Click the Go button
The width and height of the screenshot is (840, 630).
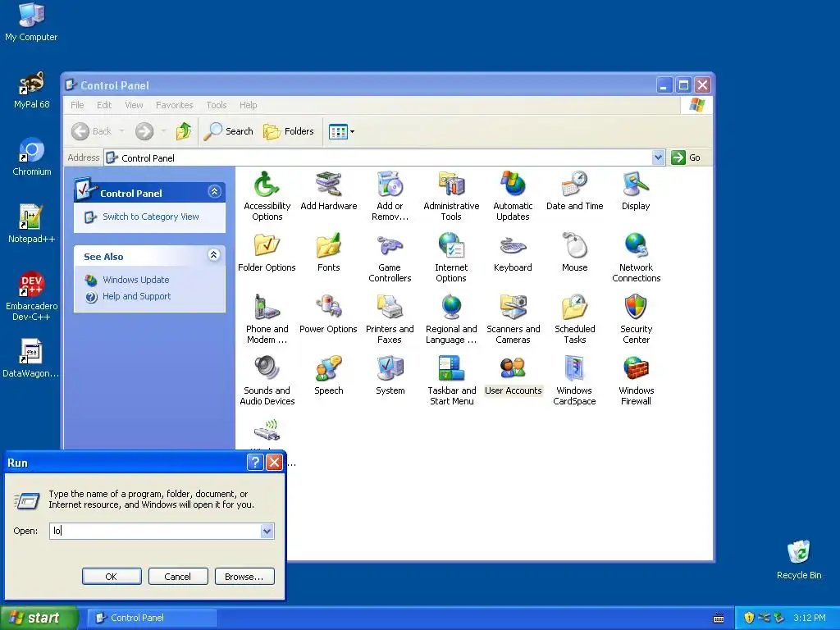(687, 157)
